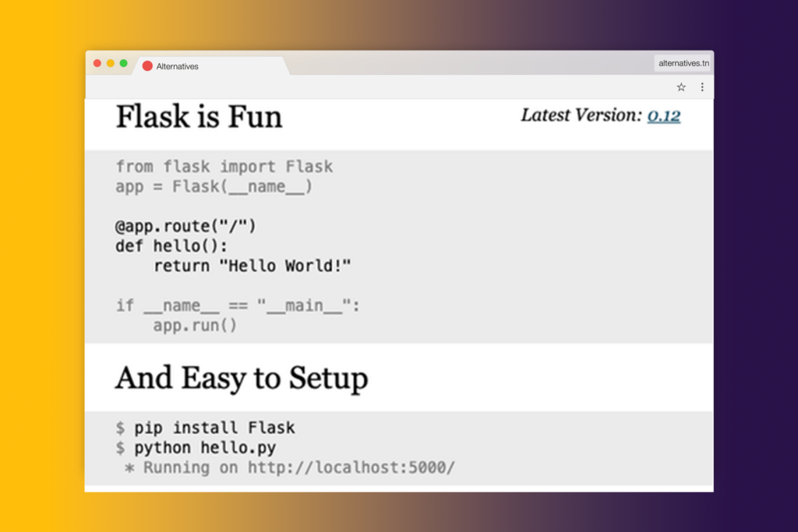Click the line "from flask import Flask"
This screenshot has width=798, height=532.
click(x=224, y=167)
